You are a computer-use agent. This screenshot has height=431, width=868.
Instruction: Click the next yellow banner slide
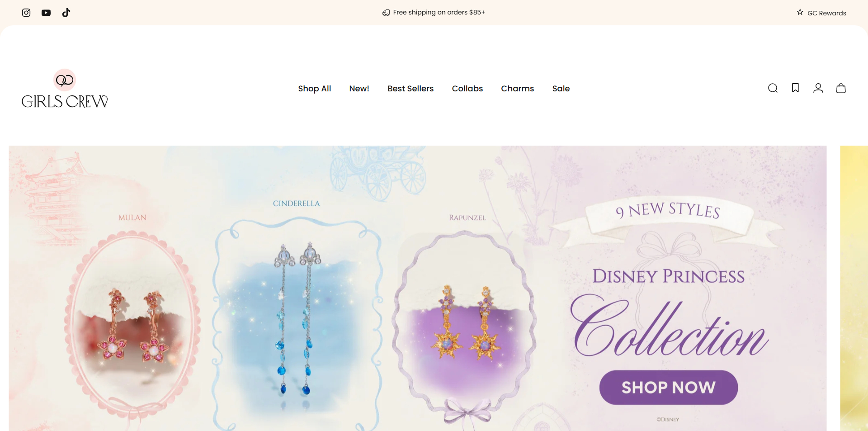click(x=854, y=288)
